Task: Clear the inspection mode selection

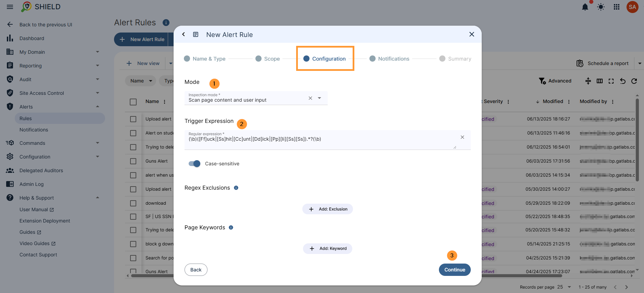Action: (x=310, y=98)
